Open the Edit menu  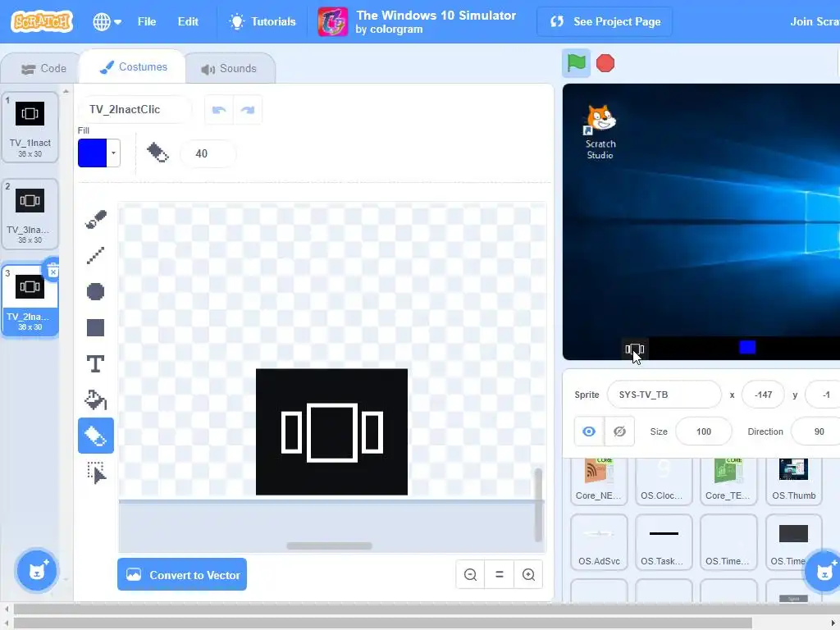click(x=188, y=21)
